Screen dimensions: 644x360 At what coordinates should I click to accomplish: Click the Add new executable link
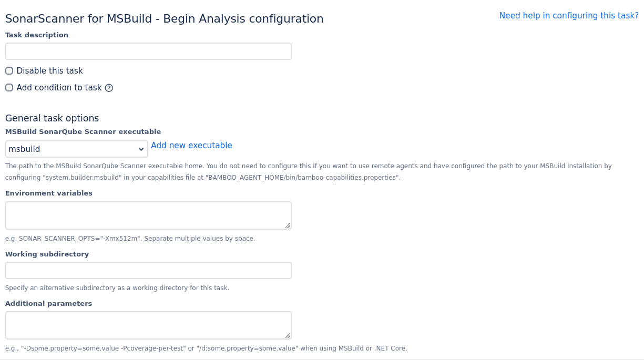click(191, 146)
